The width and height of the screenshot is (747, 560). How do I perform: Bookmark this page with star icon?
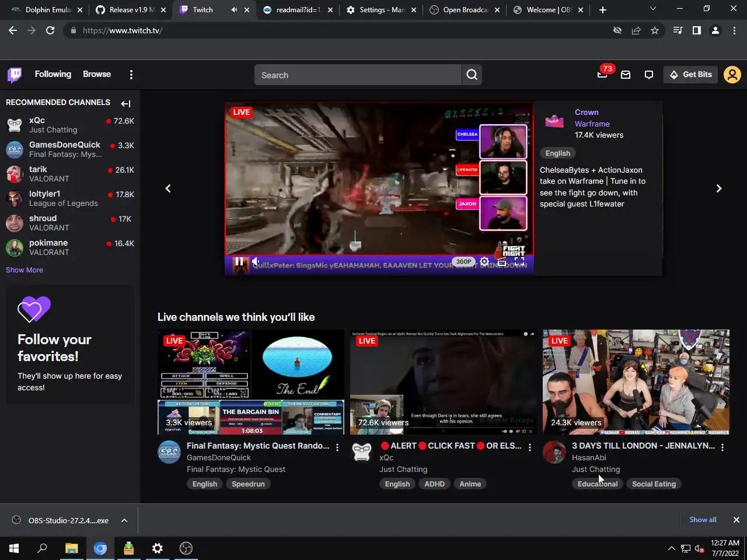coord(655,30)
